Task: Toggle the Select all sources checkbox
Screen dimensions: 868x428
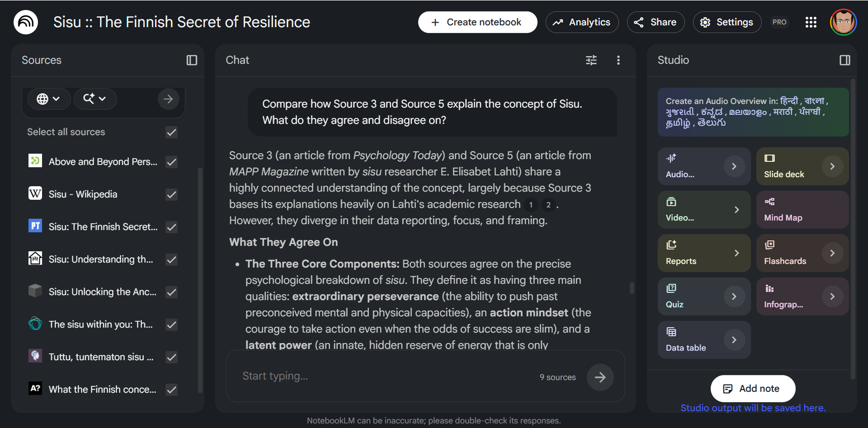Action: (x=171, y=132)
